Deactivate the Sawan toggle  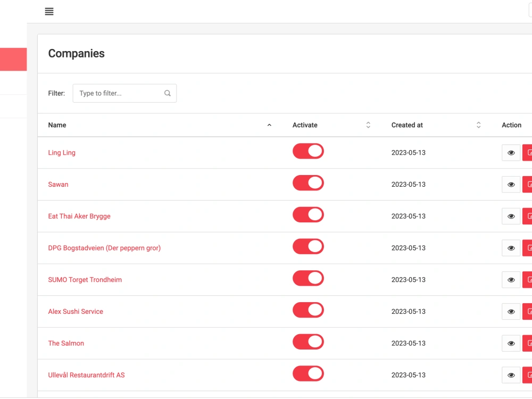(x=308, y=183)
